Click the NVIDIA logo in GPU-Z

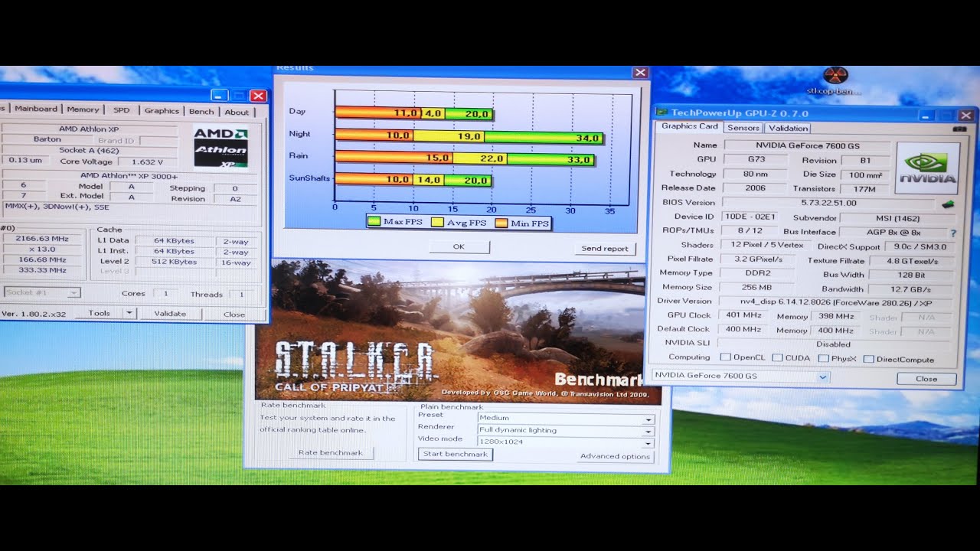[927, 168]
